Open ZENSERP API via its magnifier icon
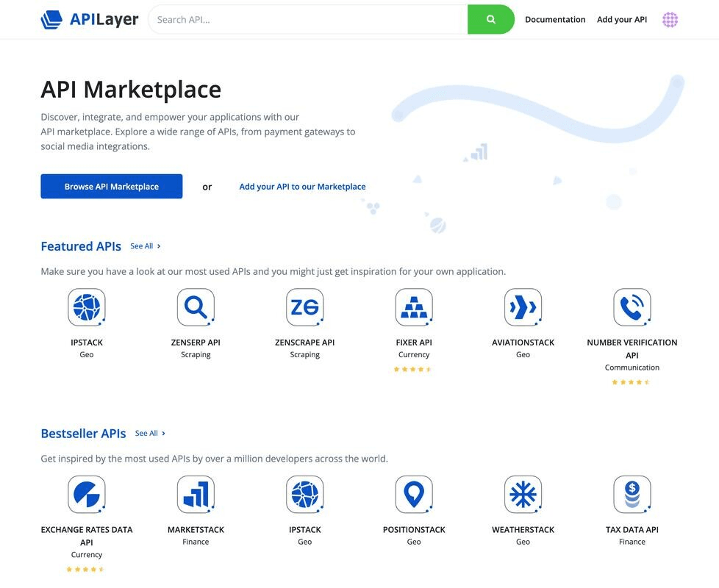 point(196,309)
